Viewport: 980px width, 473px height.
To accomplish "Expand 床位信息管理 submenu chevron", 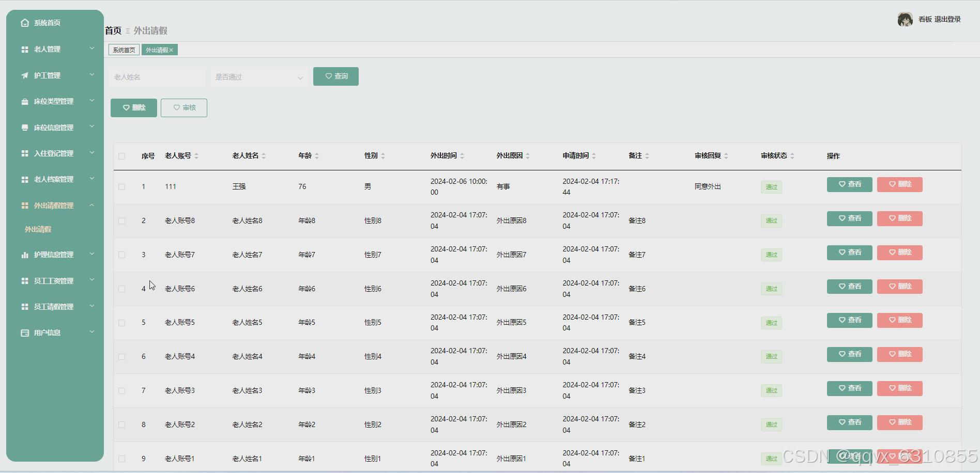I will point(92,127).
